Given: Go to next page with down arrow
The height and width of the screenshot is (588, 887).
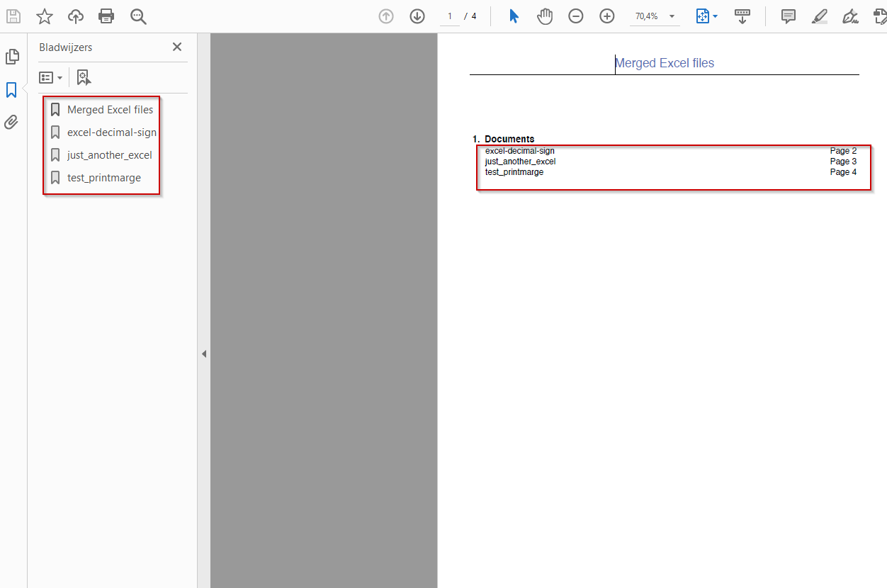Looking at the screenshot, I should click(417, 16).
